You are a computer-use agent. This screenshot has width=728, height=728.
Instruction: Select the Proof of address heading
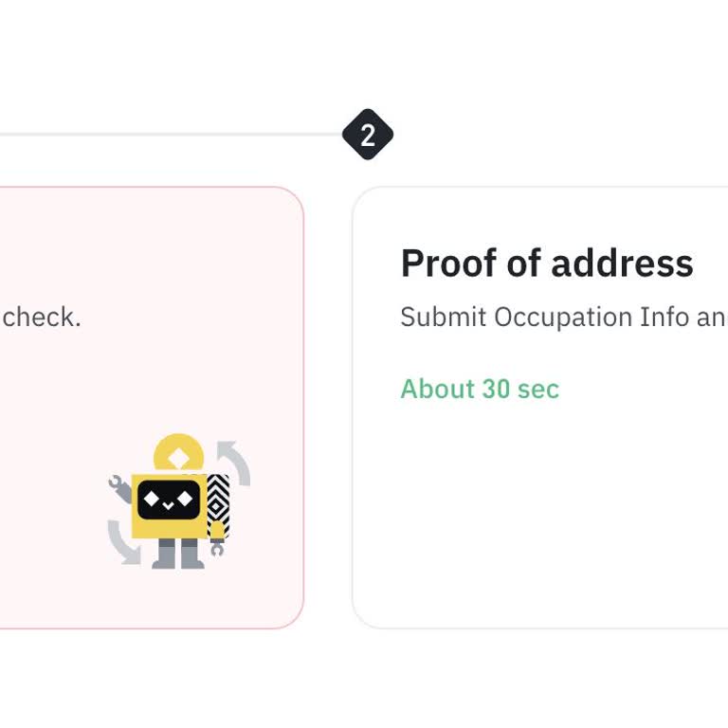(x=547, y=264)
